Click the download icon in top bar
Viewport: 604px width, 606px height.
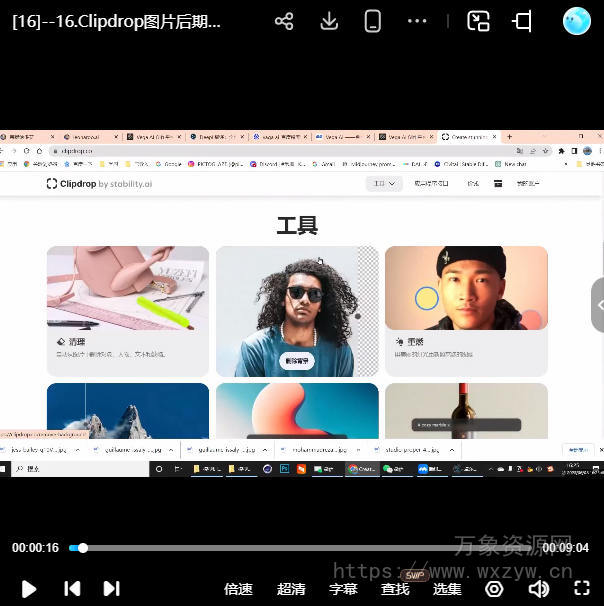click(x=329, y=21)
